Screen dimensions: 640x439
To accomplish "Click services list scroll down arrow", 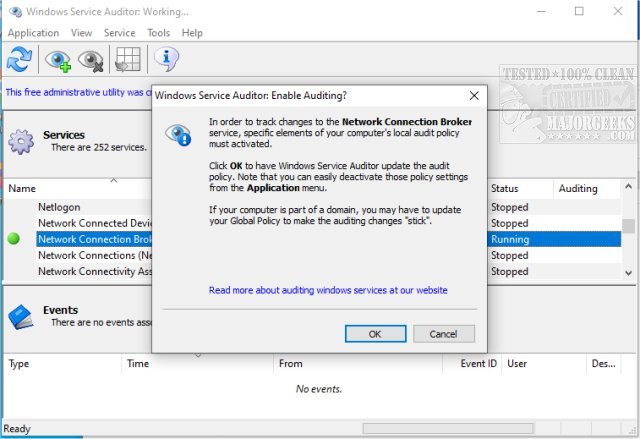I will tap(628, 273).
